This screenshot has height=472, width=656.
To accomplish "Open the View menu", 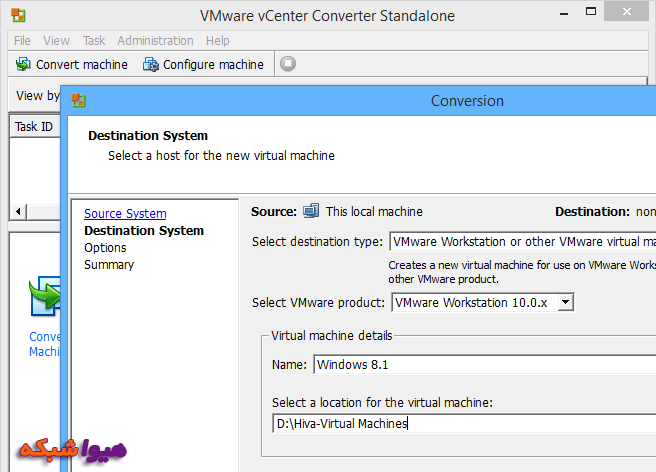I will pyautogui.click(x=56, y=40).
